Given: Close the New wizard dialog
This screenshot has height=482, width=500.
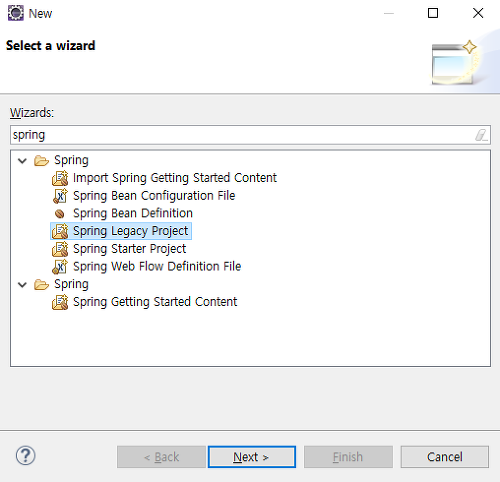Looking at the screenshot, I should click(478, 13).
